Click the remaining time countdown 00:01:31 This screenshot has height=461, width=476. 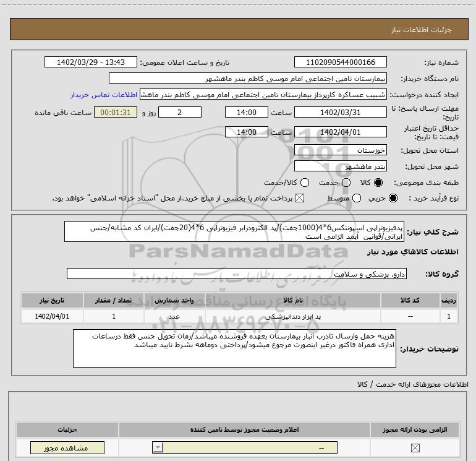115,113
